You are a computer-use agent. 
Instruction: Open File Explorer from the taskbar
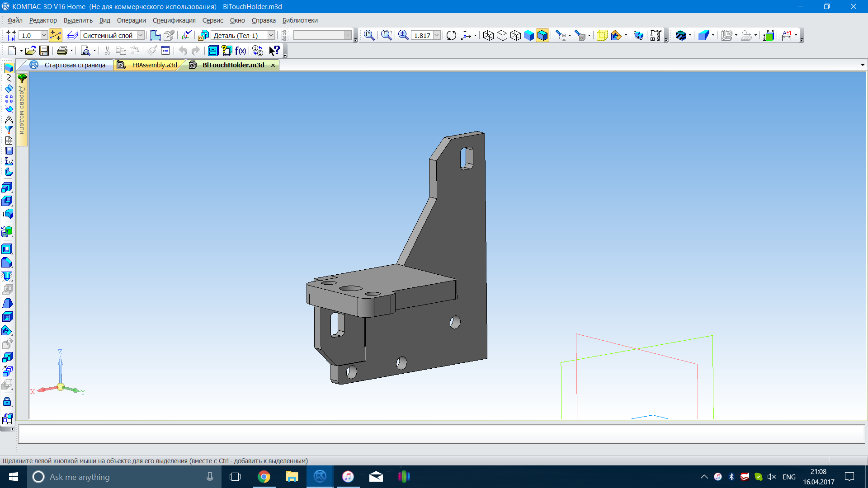pos(292,477)
